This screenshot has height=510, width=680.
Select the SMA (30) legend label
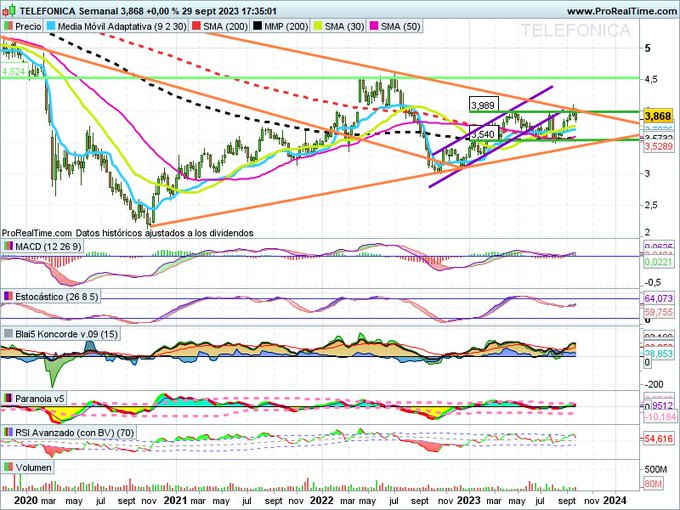coord(344,26)
